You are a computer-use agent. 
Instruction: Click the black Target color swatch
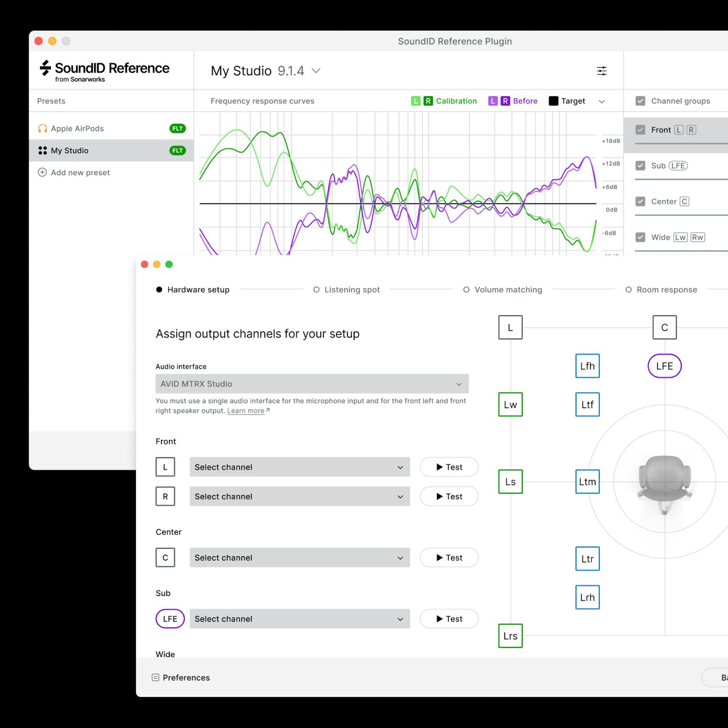pyautogui.click(x=553, y=101)
